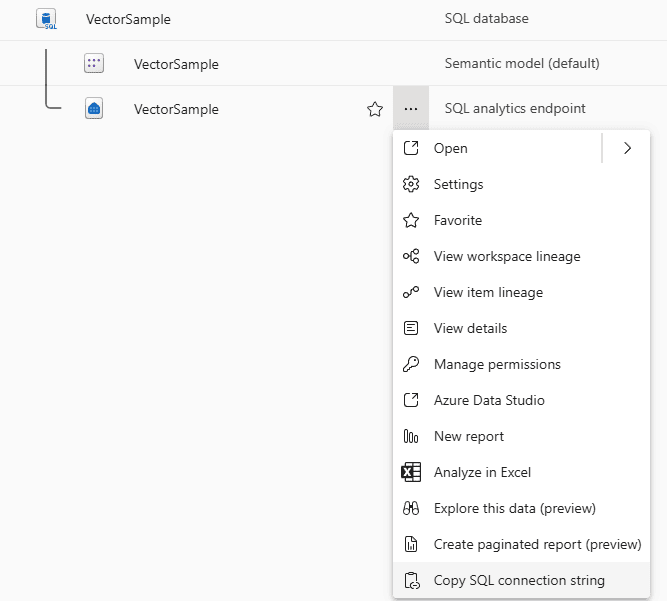Click the paginated report file icon
This screenshot has height=601, width=667.
411,544
